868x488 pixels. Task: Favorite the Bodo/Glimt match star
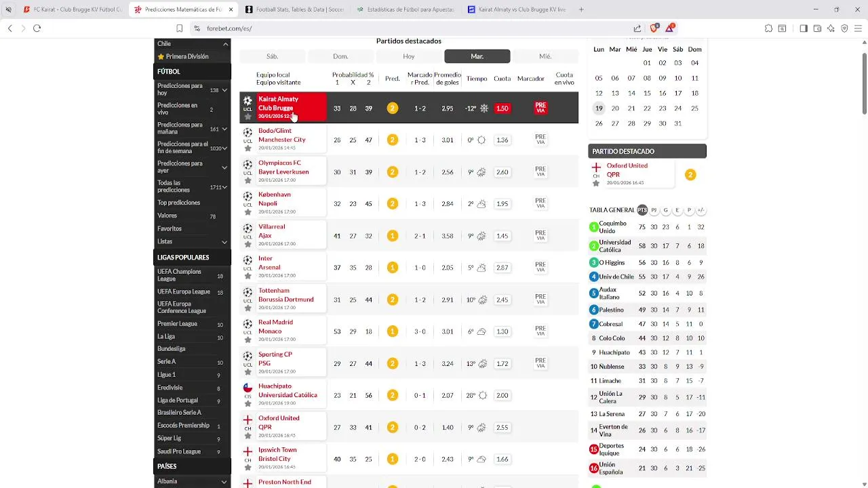coord(248,148)
